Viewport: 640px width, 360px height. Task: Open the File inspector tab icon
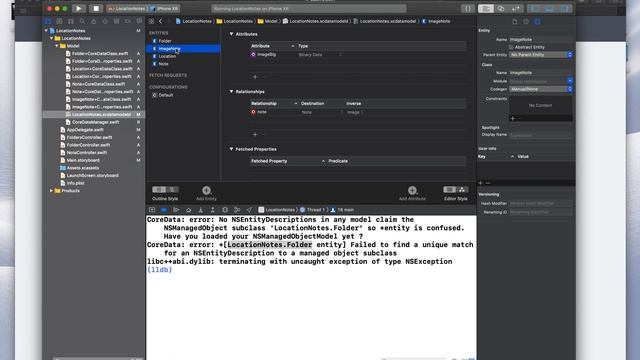(x=515, y=21)
